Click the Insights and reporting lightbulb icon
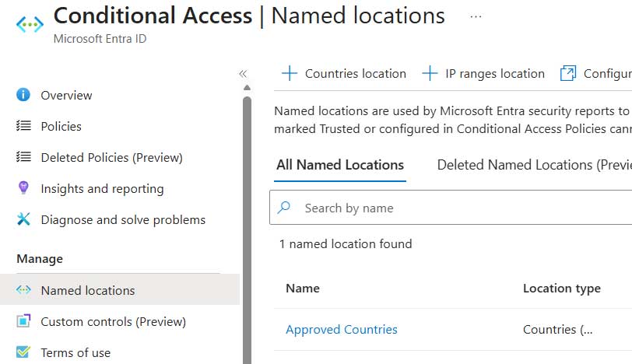This screenshot has height=364, width=632. [23, 188]
